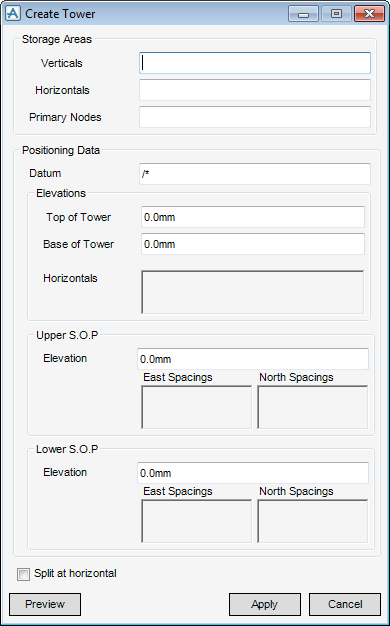Viewport: 390px width, 626px height.
Task: Click the Preview button
Action: click(x=45, y=604)
